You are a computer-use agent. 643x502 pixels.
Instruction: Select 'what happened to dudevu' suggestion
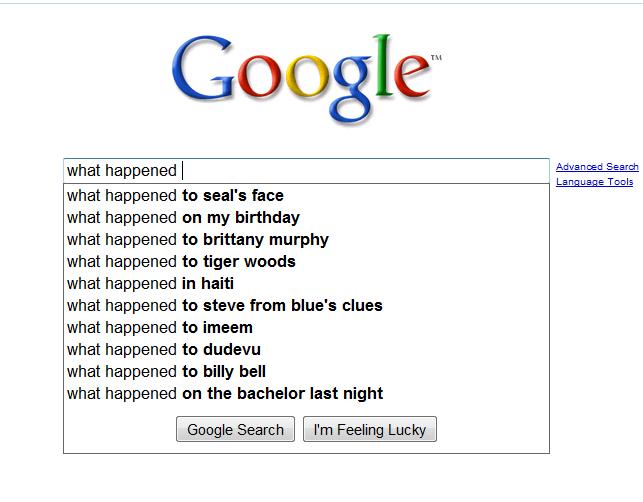pyautogui.click(x=306, y=350)
